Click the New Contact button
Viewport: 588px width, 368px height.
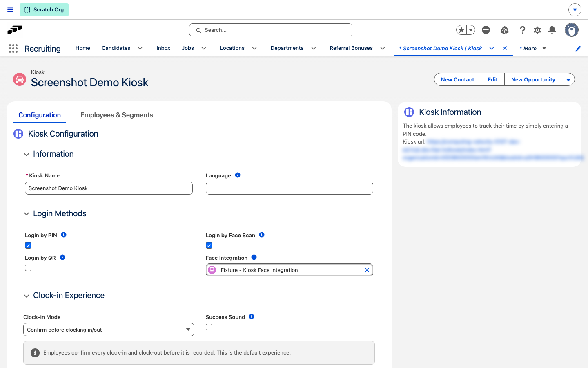coord(458,80)
